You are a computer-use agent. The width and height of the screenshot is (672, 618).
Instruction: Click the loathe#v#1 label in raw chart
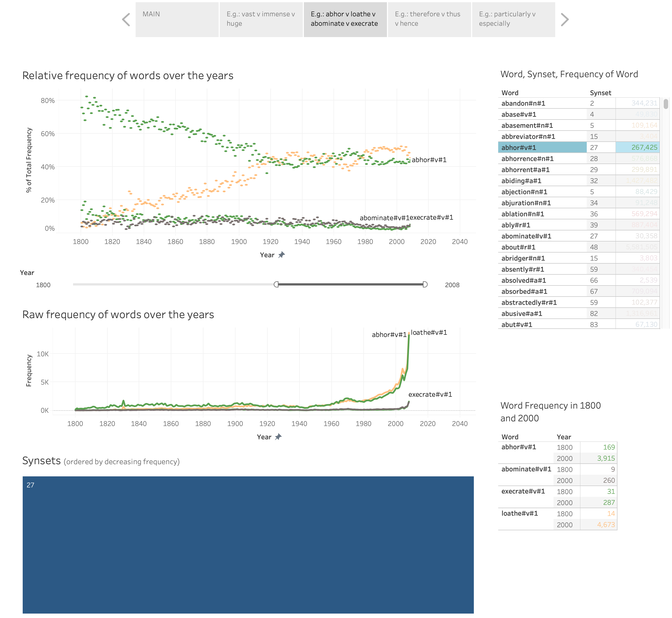pos(429,333)
